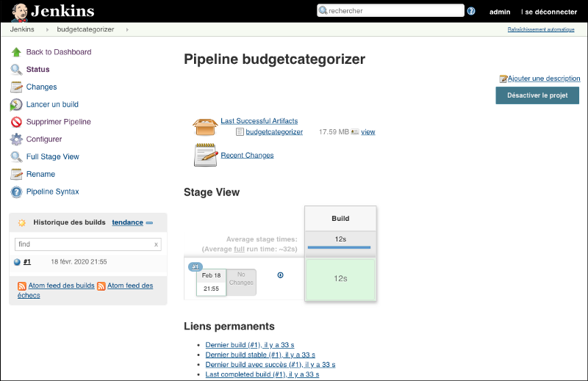588x381 pixels.
Task: Click the search magnifier icon in header
Action: click(x=323, y=10)
